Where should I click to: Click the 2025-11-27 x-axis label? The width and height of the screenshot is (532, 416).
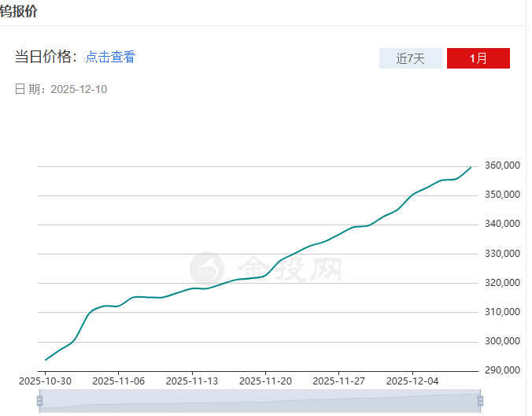[x=338, y=381]
